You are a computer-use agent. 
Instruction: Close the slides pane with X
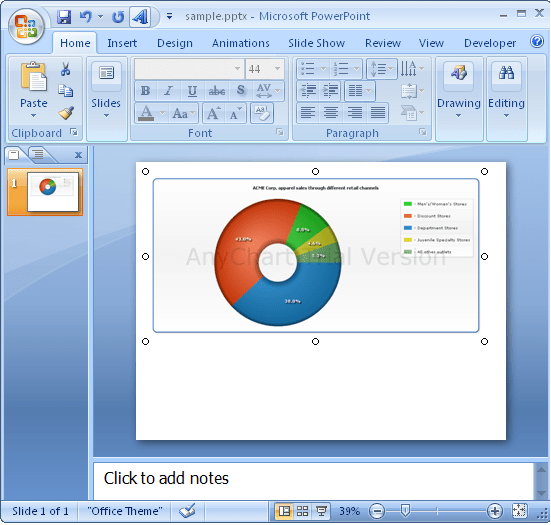click(78, 155)
